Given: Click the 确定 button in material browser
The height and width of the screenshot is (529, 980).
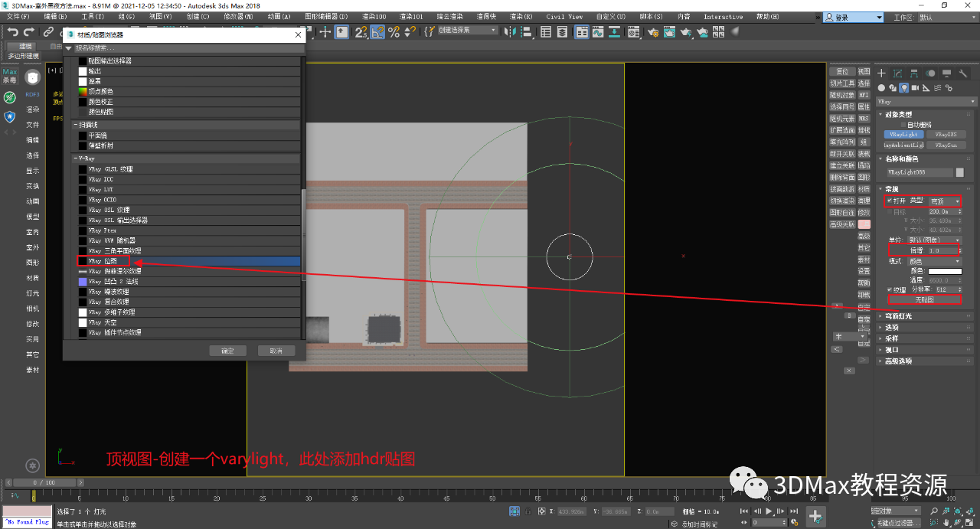Looking at the screenshot, I should click(x=227, y=351).
